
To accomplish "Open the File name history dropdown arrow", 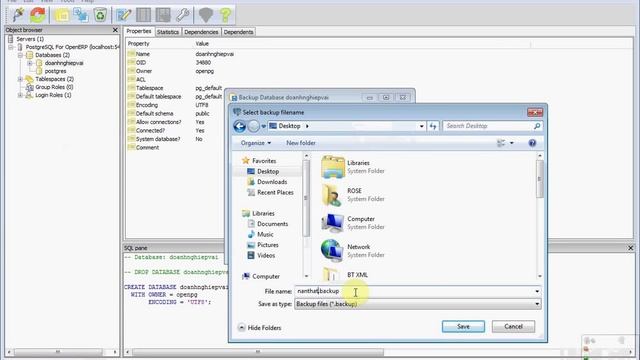I will coord(537,291).
